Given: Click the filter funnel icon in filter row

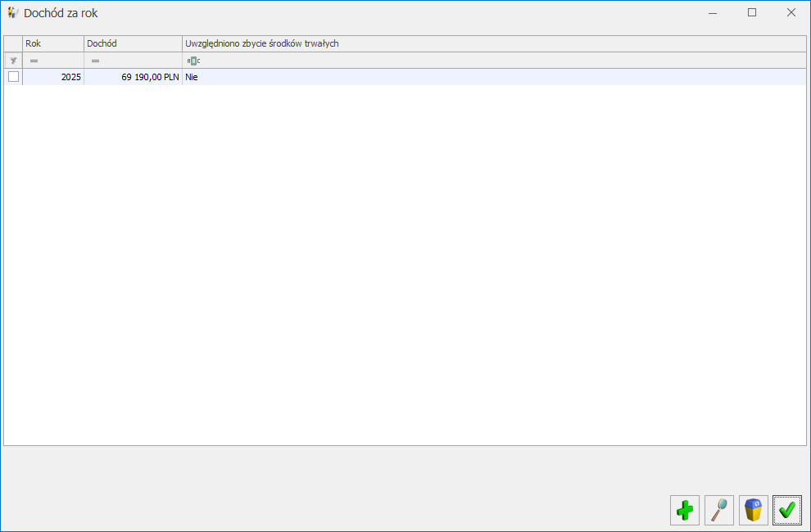Looking at the screenshot, I should [13, 61].
